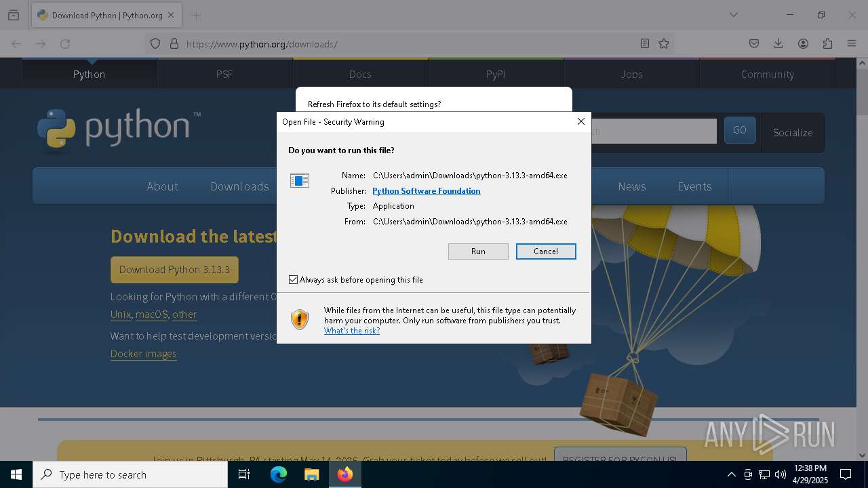Screen dimensions: 868x488
Task: Reload the page with refresh icon
Action: 65,43
